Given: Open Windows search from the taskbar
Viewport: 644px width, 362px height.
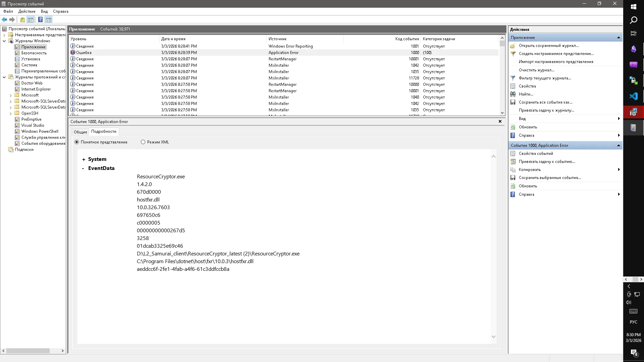Looking at the screenshot, I should tap(633, 20).
